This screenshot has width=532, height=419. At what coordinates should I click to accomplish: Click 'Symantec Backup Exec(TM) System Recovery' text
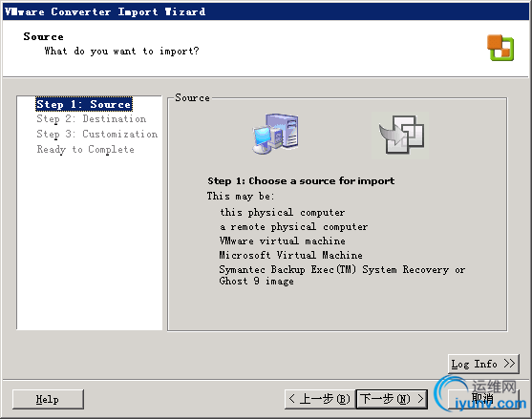(x=334, y=269)
